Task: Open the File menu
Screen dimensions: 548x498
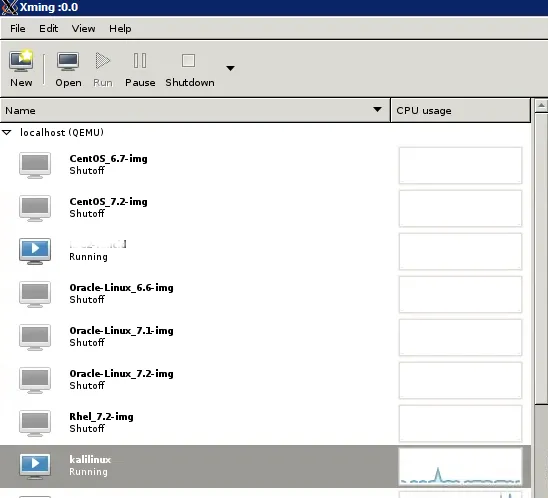Action: 17,28
